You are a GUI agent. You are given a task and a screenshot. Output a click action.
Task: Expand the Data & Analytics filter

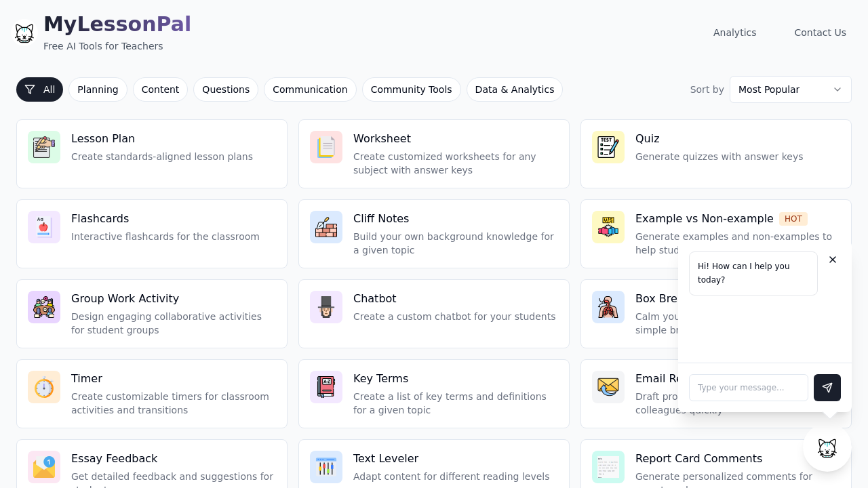pyautogui.click(x=514, y=89)
